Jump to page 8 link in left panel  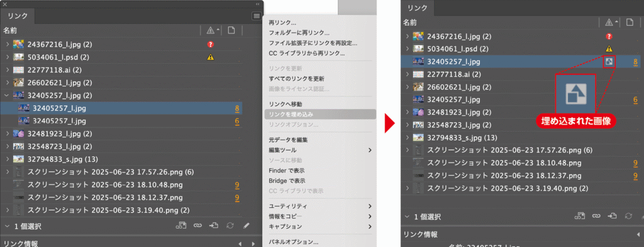(x=237, y=108)
